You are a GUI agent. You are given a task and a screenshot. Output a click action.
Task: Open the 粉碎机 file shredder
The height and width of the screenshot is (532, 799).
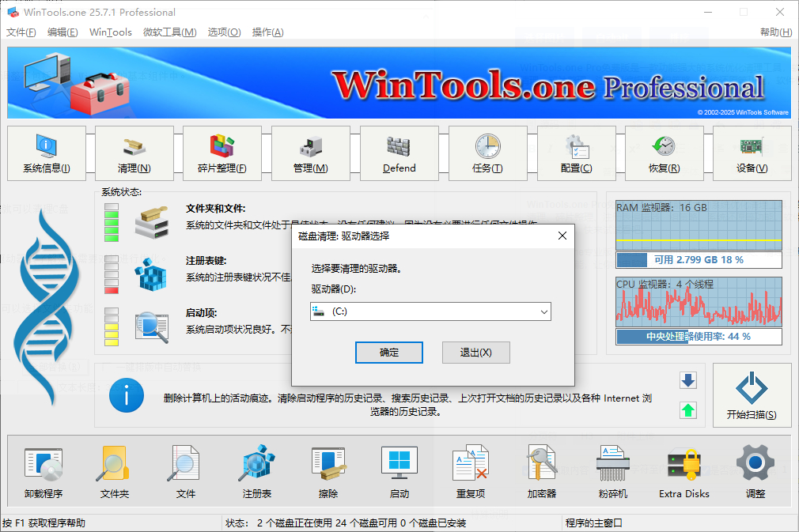coord(612,472)
